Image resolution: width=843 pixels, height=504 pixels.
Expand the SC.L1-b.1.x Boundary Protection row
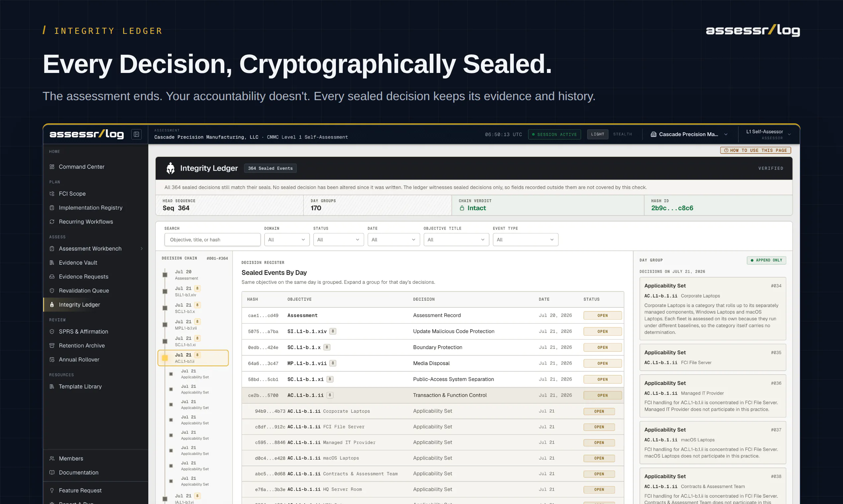[433, 347]
